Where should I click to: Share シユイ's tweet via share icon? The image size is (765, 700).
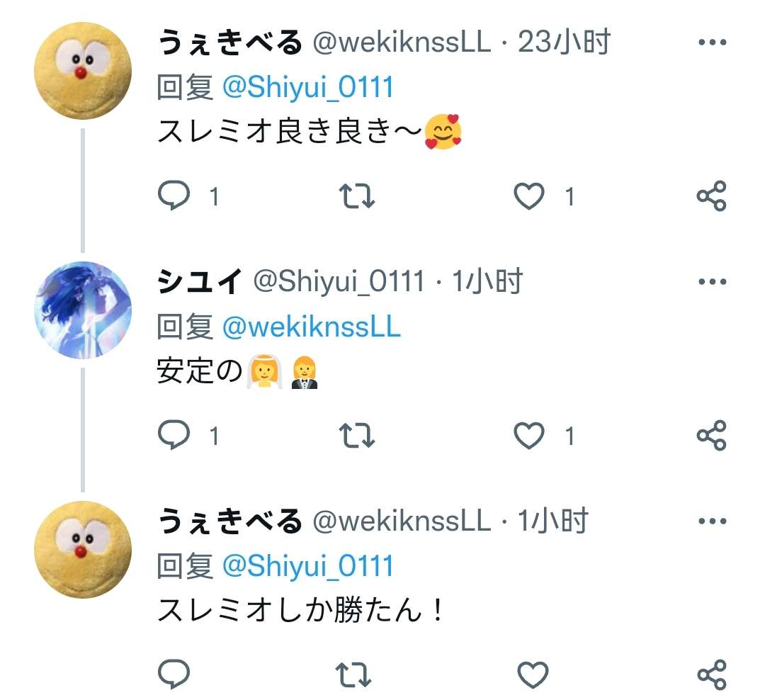tap(712, 435)
